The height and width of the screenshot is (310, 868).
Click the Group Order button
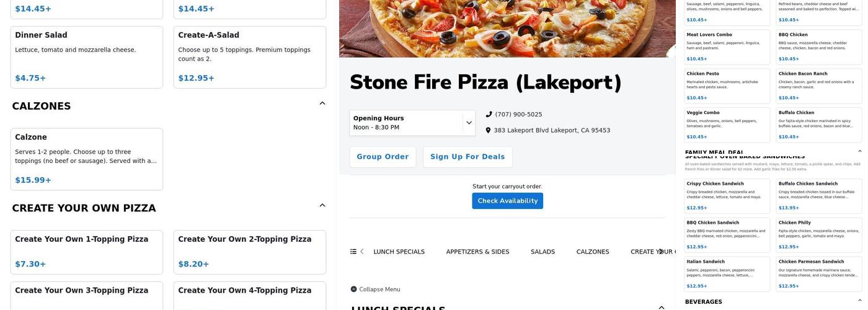[383, 157]
